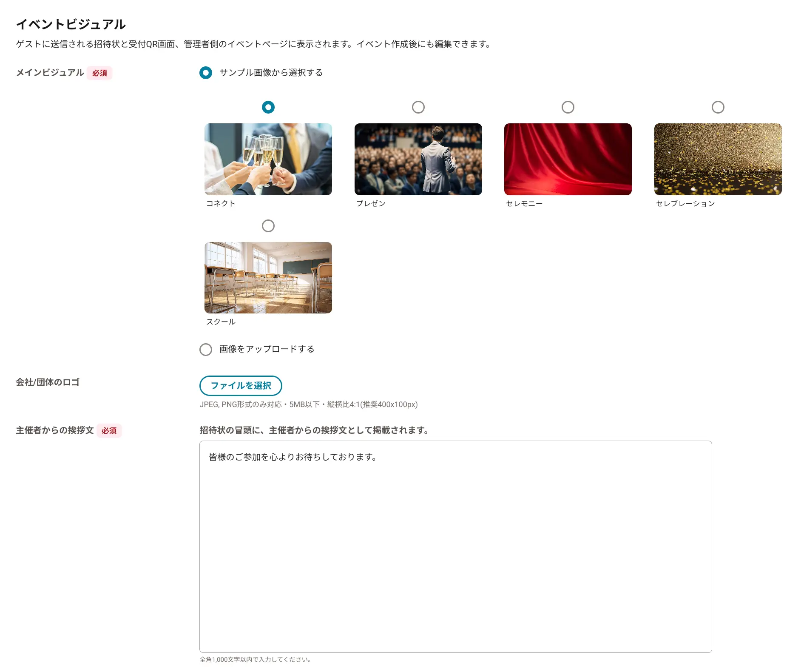Focus the 主催者からの挨拶文 text area
Viewport: 801px width, 672px height.
pyautogui.click(x=456, y=547)
